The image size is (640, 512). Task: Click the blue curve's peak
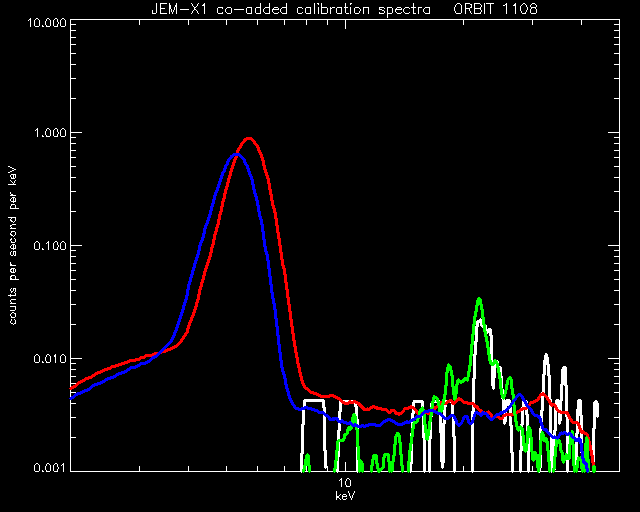pyautogui.click(x=236, y=155)
